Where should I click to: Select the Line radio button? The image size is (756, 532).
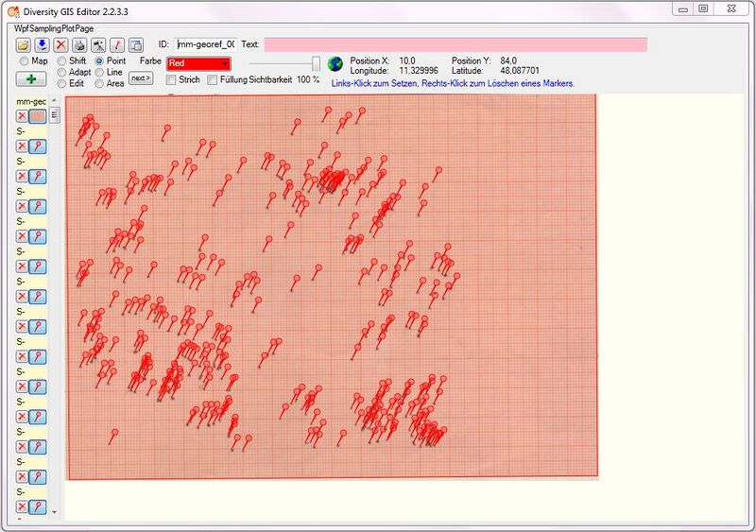(99, 73)
